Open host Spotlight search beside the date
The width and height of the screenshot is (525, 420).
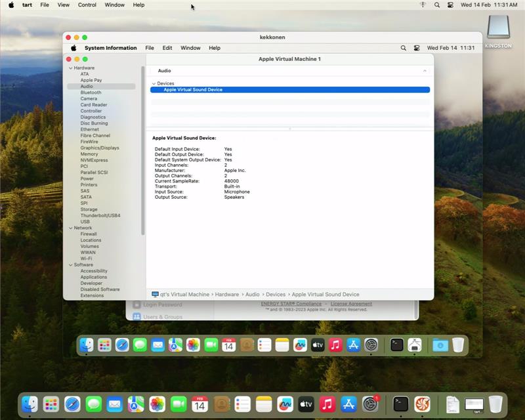pos(437,5)
